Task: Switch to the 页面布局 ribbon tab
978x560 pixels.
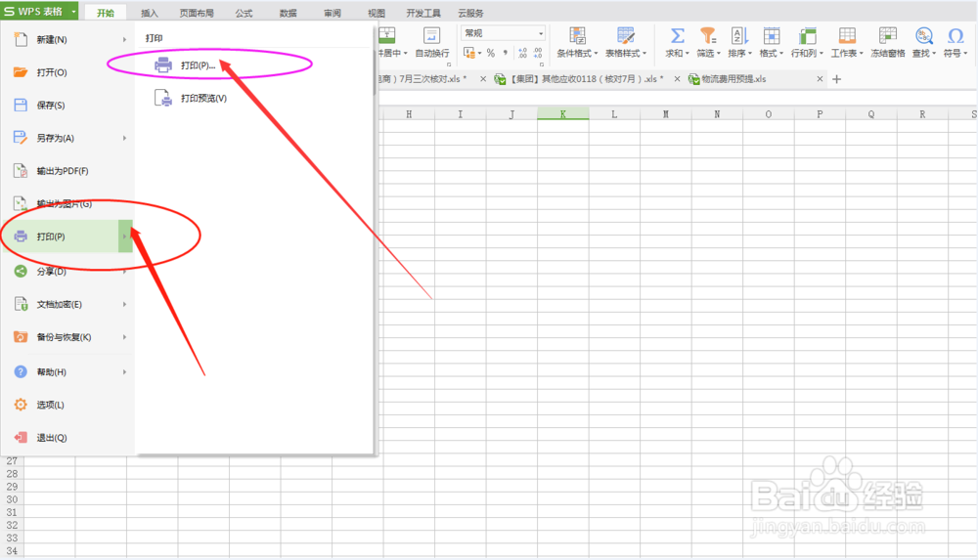Action: point(197,13)
